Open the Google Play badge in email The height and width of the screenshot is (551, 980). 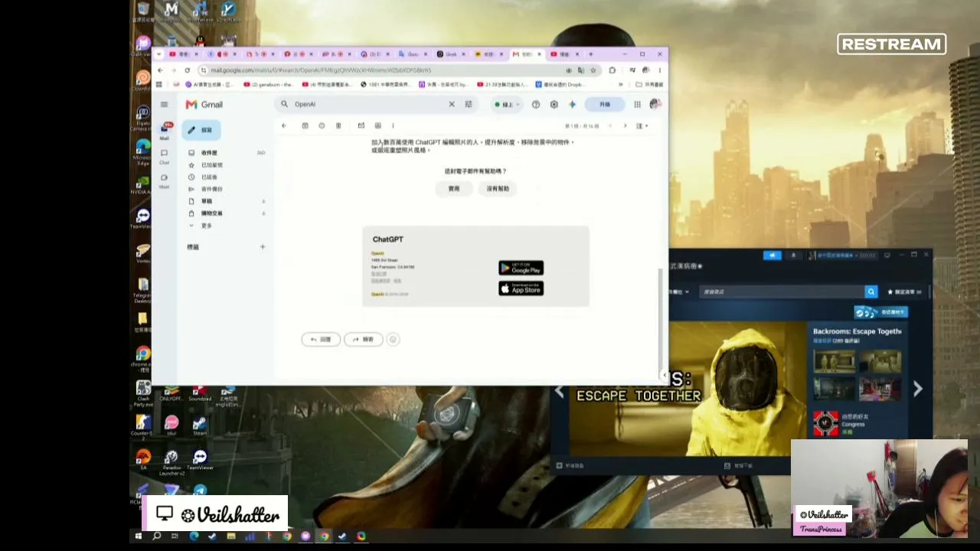(x=521, y=268)
